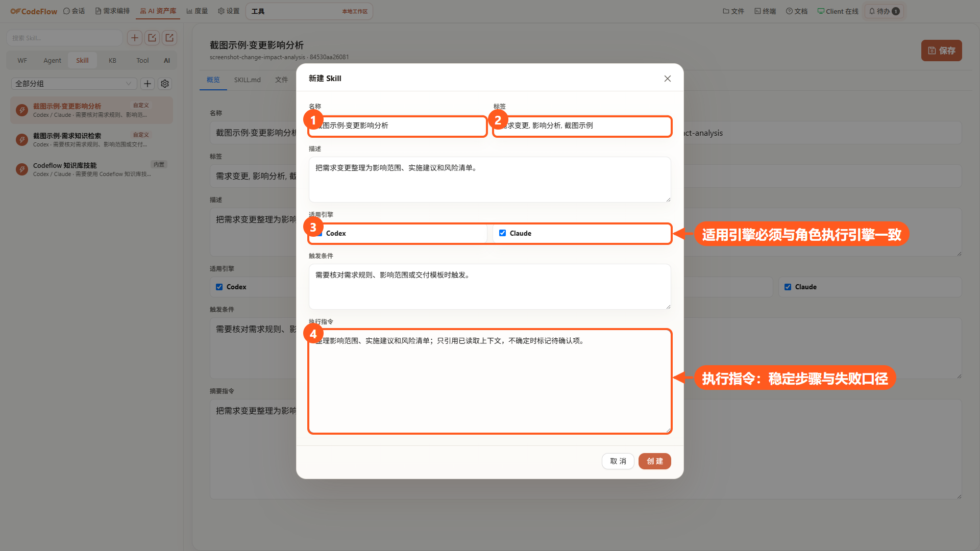
Task: Switch to the KB asset tab
Action: pos(112,60)
